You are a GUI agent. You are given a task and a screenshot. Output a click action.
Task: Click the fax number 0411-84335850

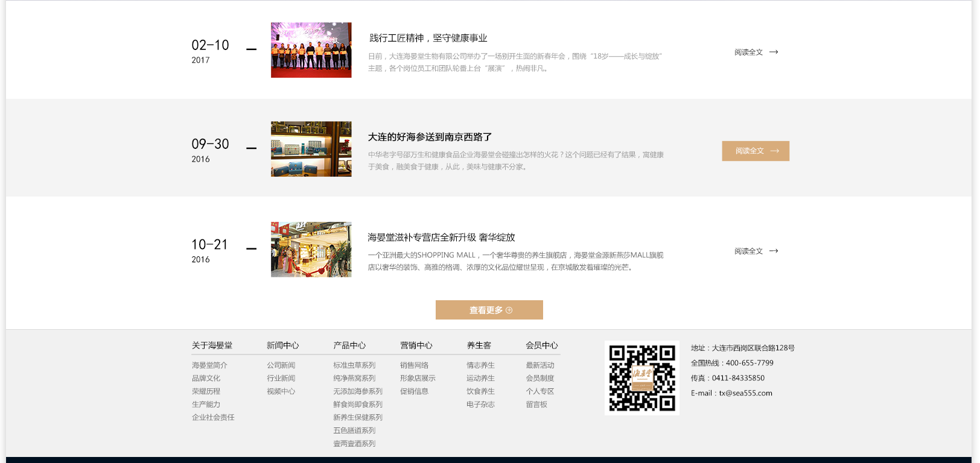pos(738,378)
